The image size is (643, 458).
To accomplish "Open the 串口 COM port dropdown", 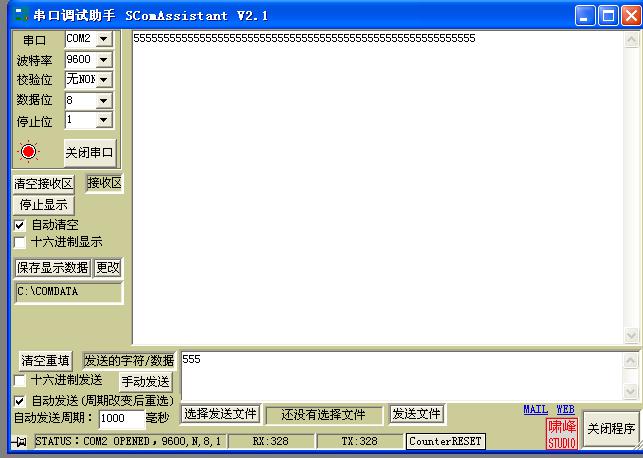I will tap(104, 39).
